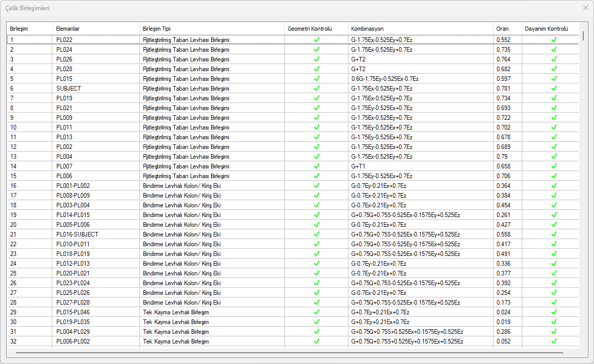Screen dimensions: 594x364
Task: Select the SUBJECT element cell in row 6
Action: 69,89
